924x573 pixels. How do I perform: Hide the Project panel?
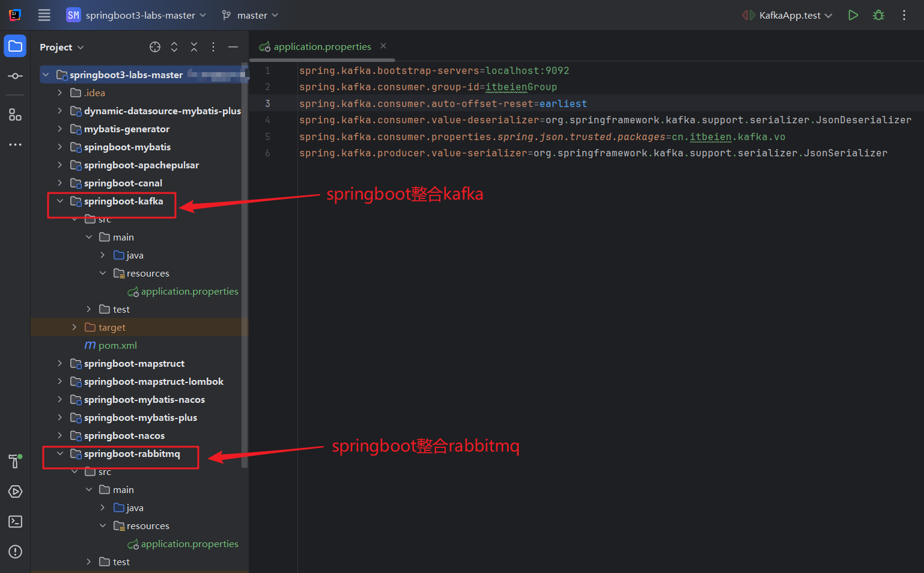click(x=233, y=47)
